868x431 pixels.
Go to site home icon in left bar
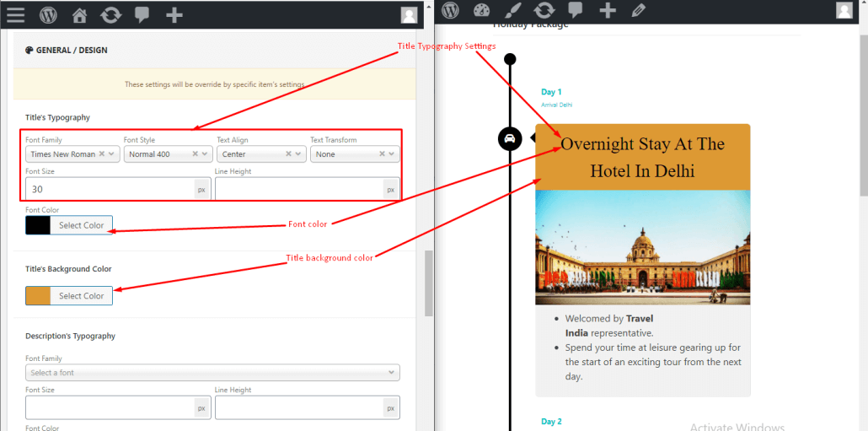[x=80, y=15]
